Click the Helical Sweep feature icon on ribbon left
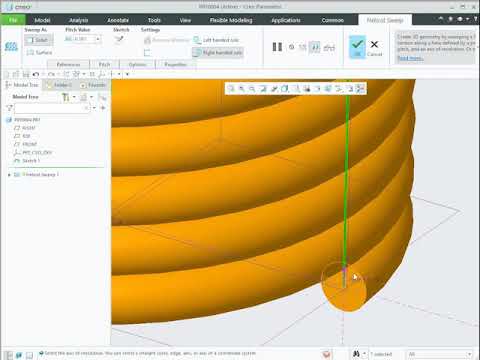This screenshot has width=480, height=360. click(x=11, y=47)
